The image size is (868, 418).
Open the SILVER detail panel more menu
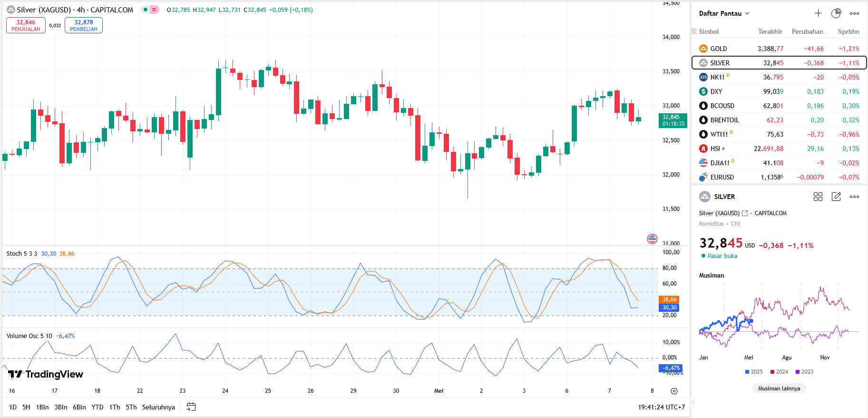pos(854,197)
